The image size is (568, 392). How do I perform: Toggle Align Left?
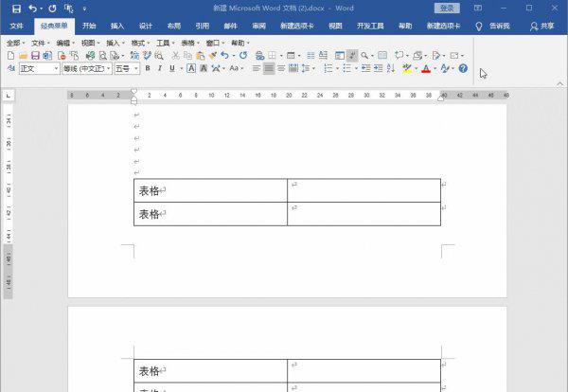(x=257, y=68)
